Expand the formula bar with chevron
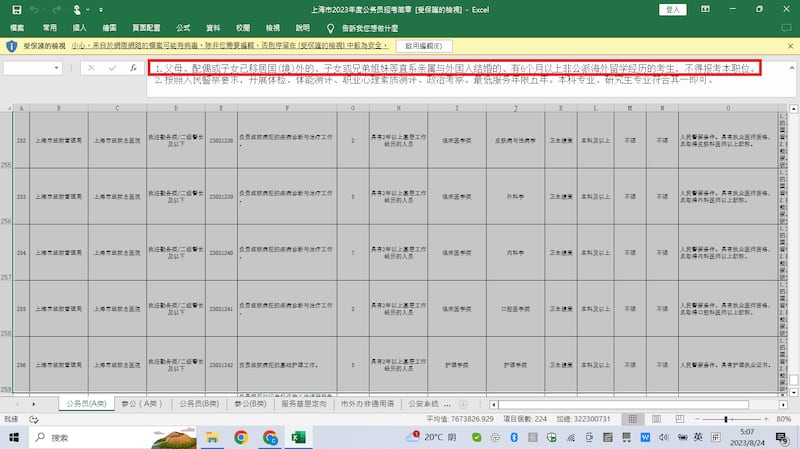This screenshot has width=800, height=449. (791, 68)
